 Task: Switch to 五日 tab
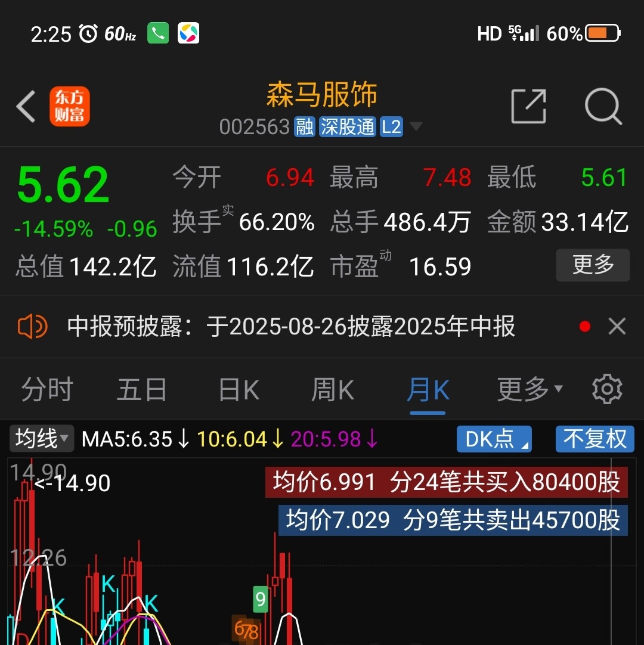142,389
